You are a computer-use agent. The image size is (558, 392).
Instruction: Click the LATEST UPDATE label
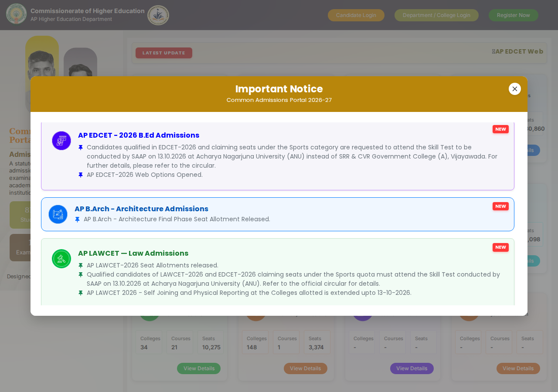[x=164, y=53]
